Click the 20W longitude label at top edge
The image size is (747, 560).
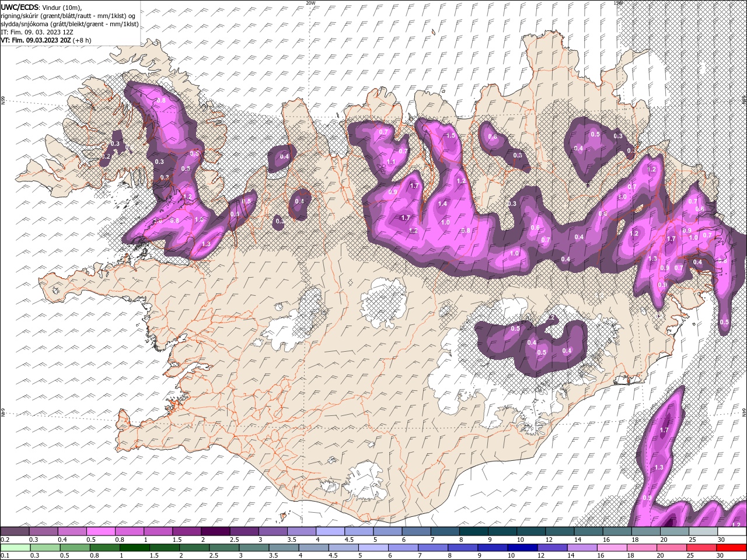(x=310, y=3)
